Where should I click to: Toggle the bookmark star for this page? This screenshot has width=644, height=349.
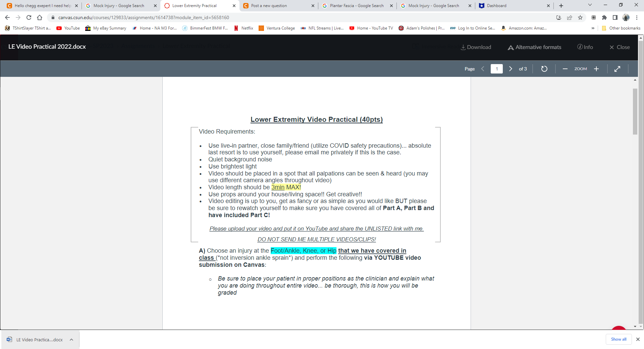(581, 17)
